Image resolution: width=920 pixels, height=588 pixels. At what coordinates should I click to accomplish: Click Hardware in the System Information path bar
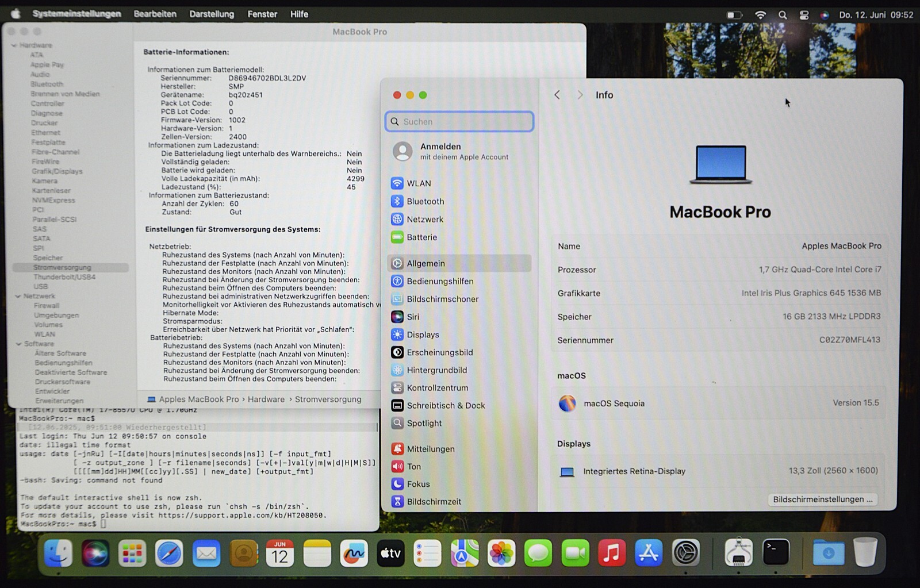266,399
